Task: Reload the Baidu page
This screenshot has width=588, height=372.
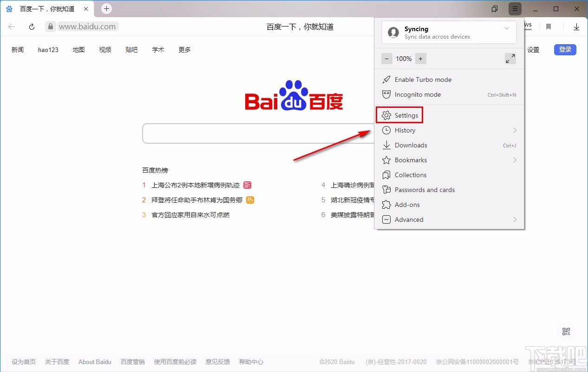Action: (x=31, y=27)
